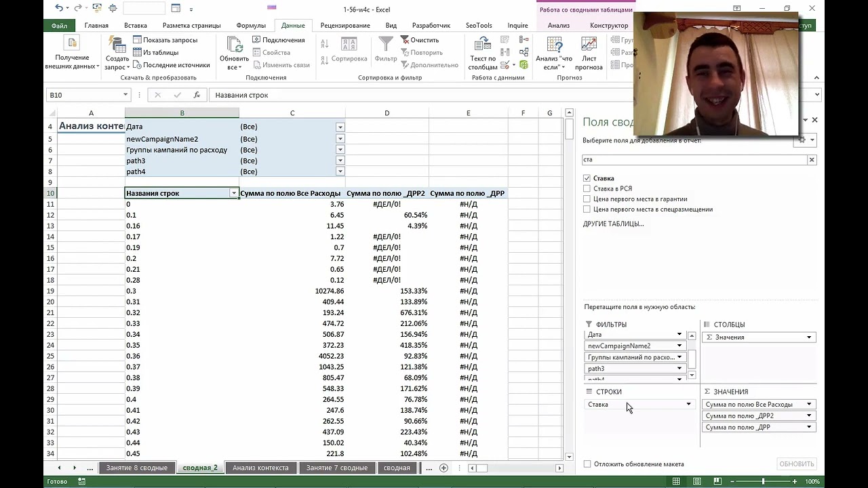Image resolution: width=868 pixels, height=488 pixels.
Task: Switch to the Рецензирование ribbon tab
Action: point(345,25)
